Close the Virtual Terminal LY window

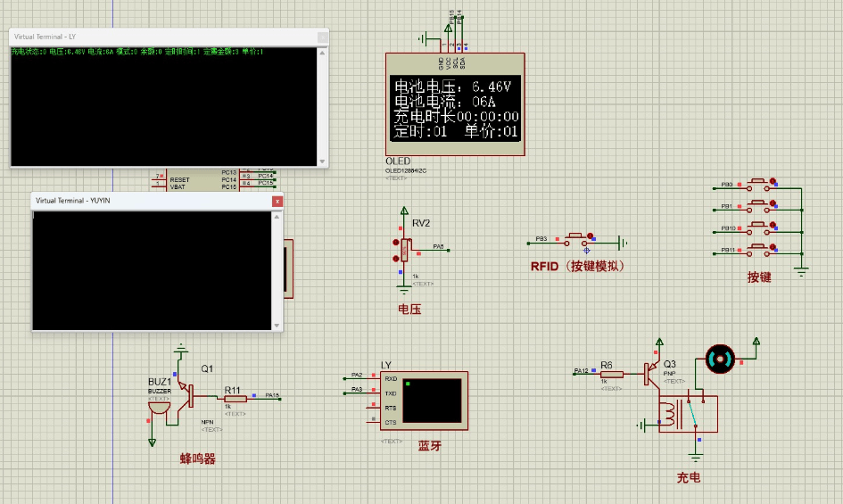(323, 37)
